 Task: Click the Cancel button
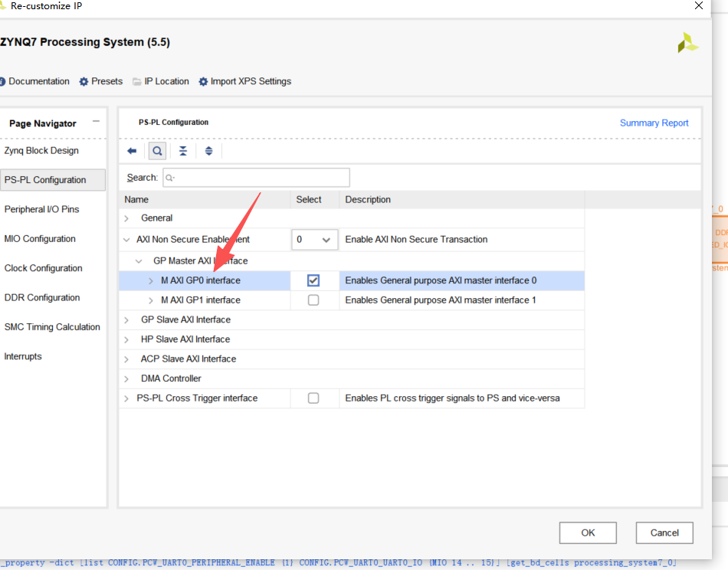tap(664, 533)
